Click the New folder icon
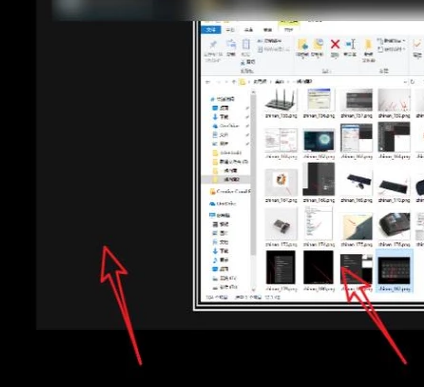The width and height of the screenshot is (424, 387). coord(368,45)
